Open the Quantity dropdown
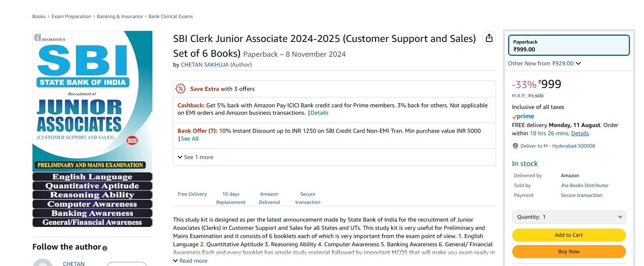The image size is (644, 266). [x=569, y=217]
